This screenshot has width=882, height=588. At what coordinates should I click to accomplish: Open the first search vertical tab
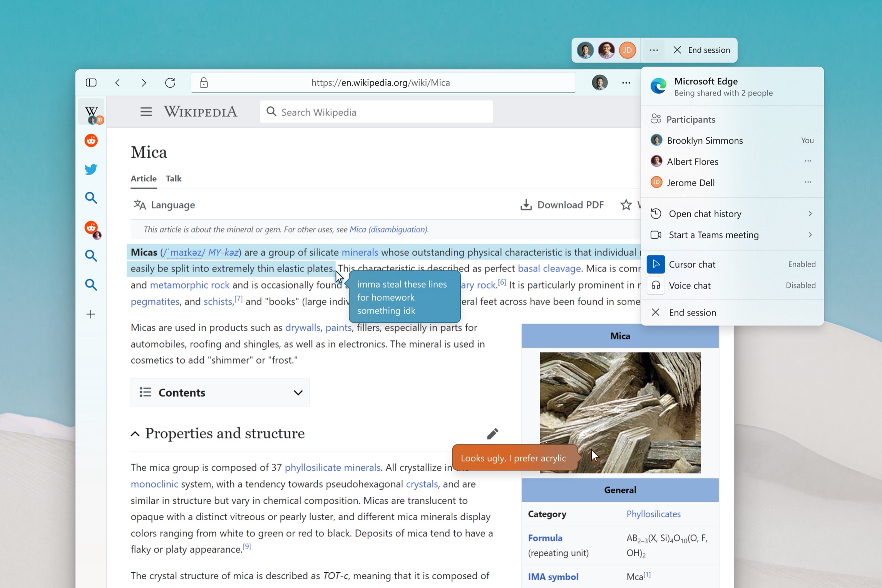[x=91, y=198]
